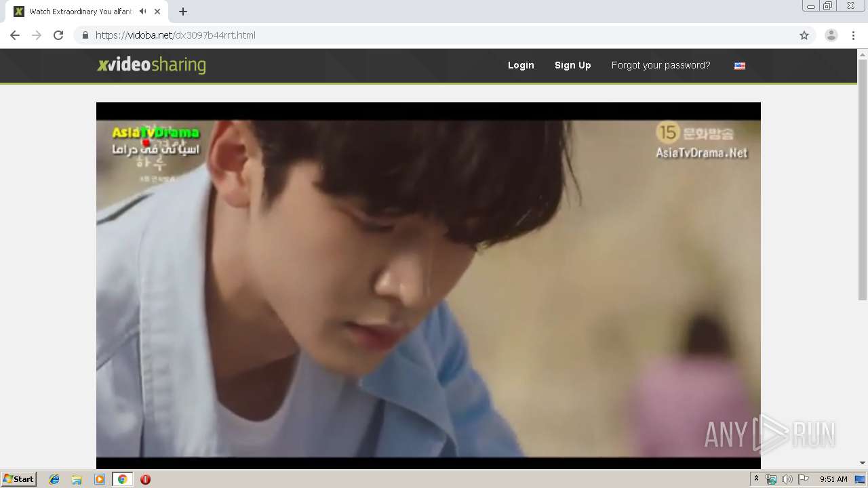Open the site padlock information
The width and height of the screenshot is (868, 488).
85,35
